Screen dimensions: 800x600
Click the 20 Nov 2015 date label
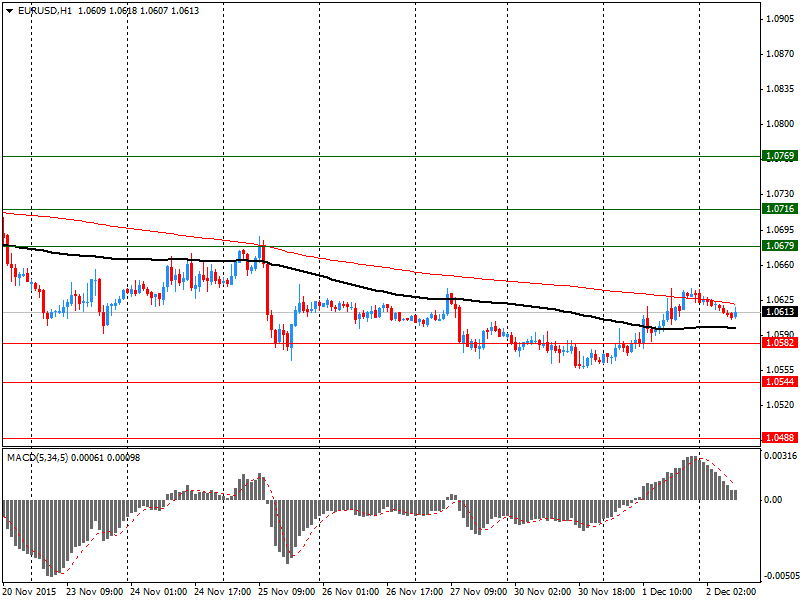tap(30, 592)
